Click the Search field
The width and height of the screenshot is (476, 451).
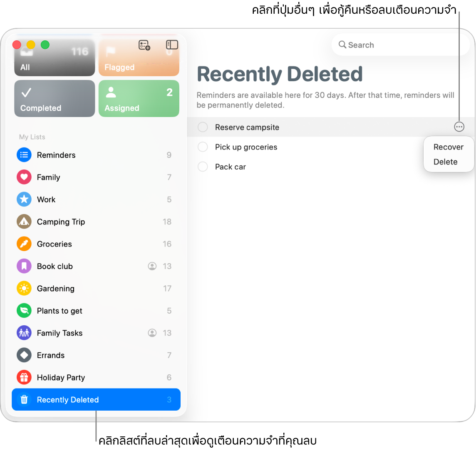(x=400, y=45)
